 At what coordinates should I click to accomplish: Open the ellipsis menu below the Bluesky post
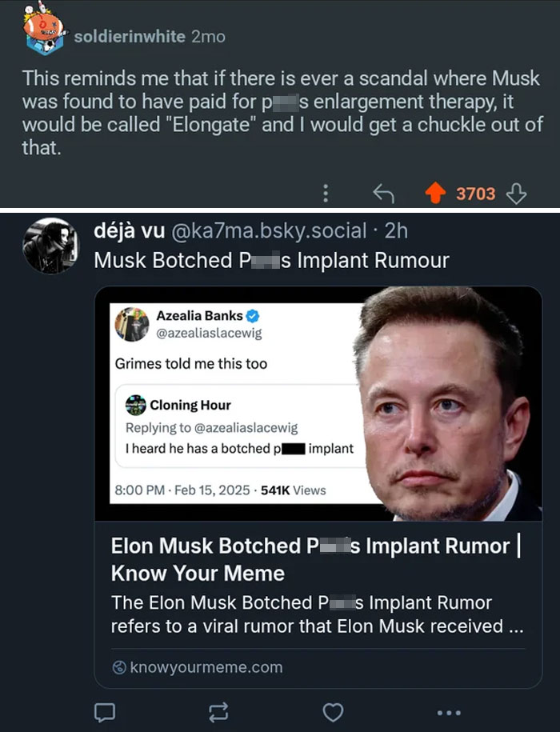tap(449, 712)
